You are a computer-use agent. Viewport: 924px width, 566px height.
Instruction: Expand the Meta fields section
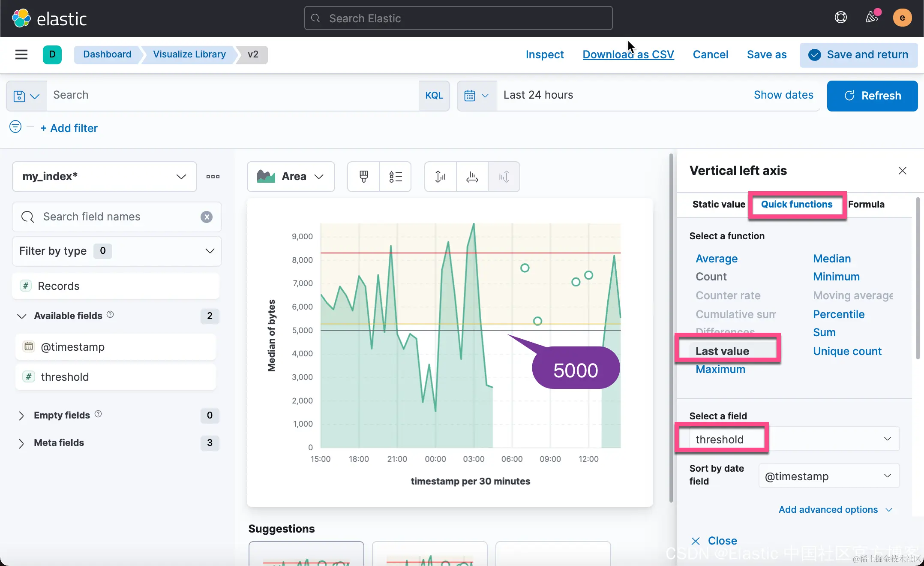coord(21,443)
